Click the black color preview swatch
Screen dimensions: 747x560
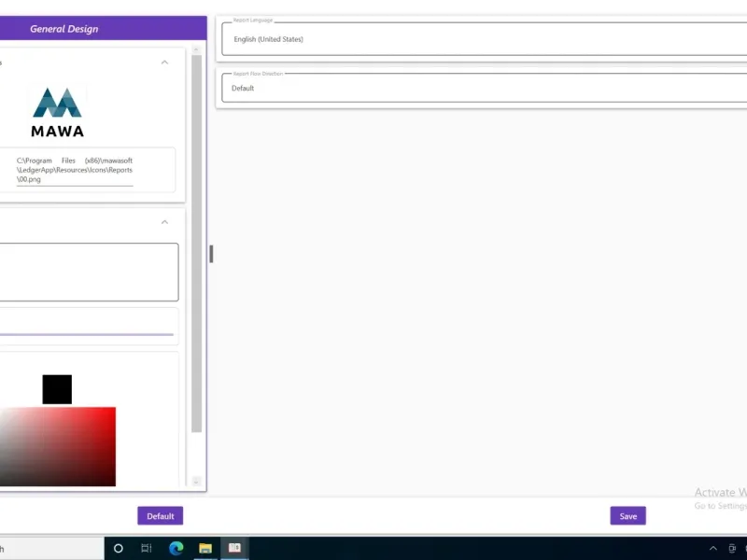click(57, 389)
